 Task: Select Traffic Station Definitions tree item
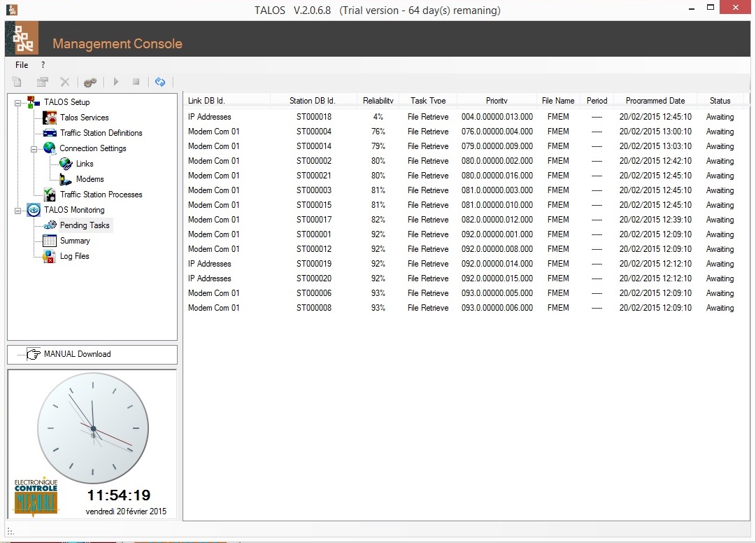[x=101, y=133]
